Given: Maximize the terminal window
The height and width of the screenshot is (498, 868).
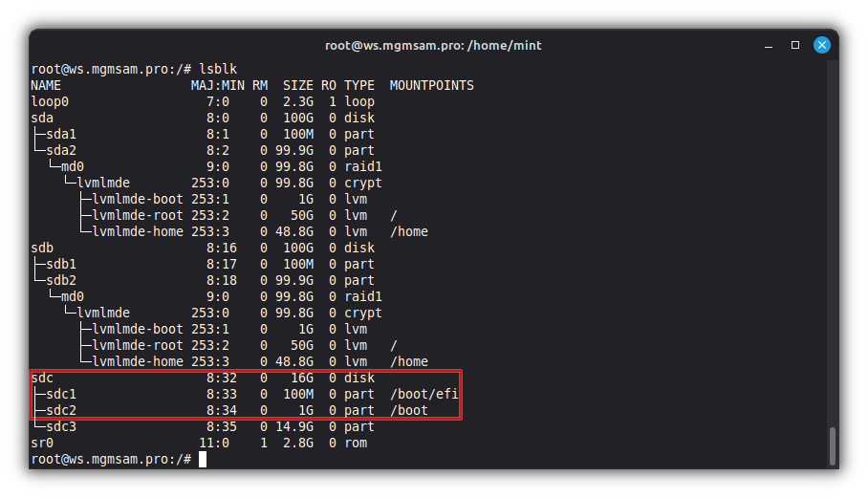Looking at the screenshot, I should pyautogui.click(x=795, y=45).
